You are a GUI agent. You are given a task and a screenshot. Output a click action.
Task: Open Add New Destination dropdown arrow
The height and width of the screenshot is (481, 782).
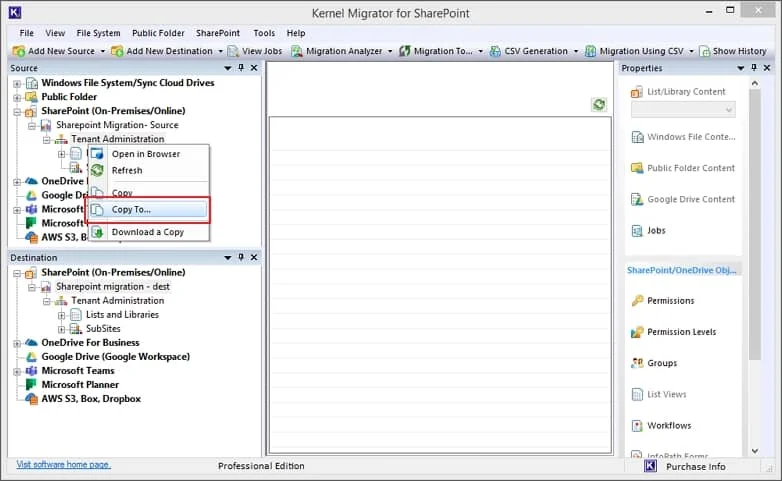pyautogui.click(x=220, y=51)
